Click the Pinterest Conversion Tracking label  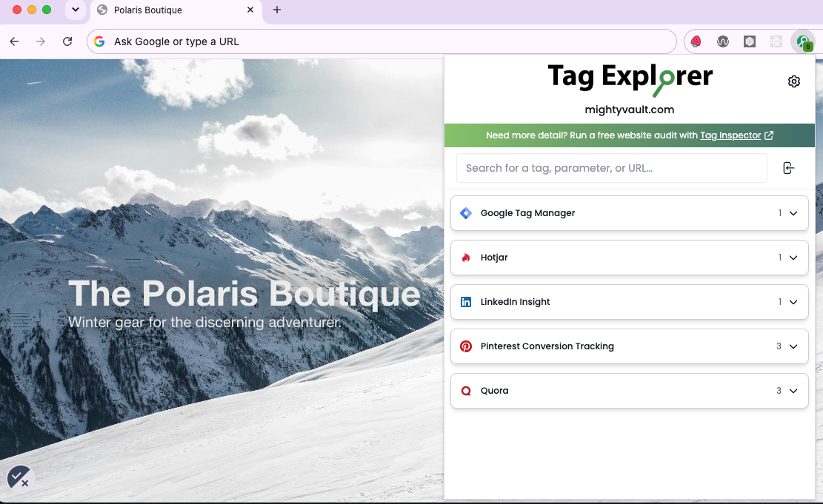547,346
